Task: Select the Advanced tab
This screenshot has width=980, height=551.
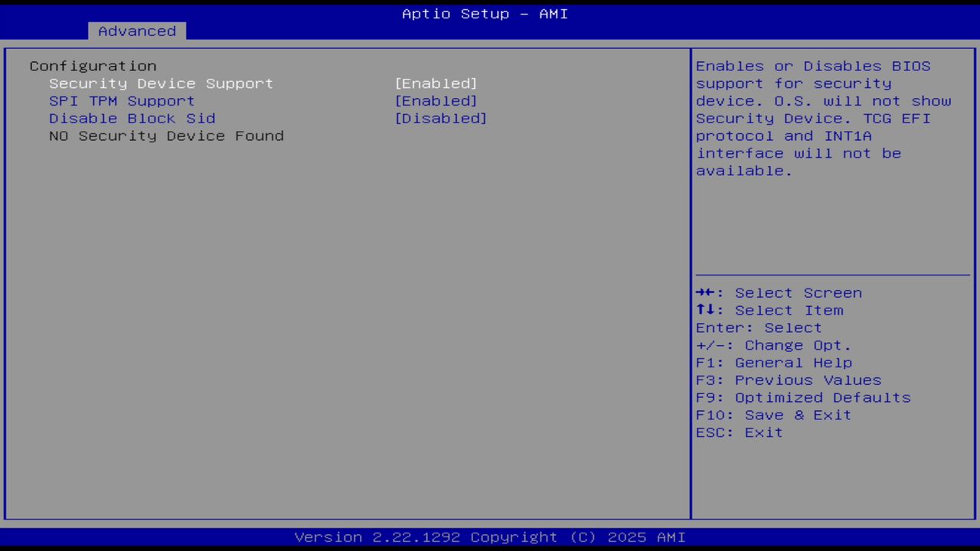Action: click(x=137, y=31)
